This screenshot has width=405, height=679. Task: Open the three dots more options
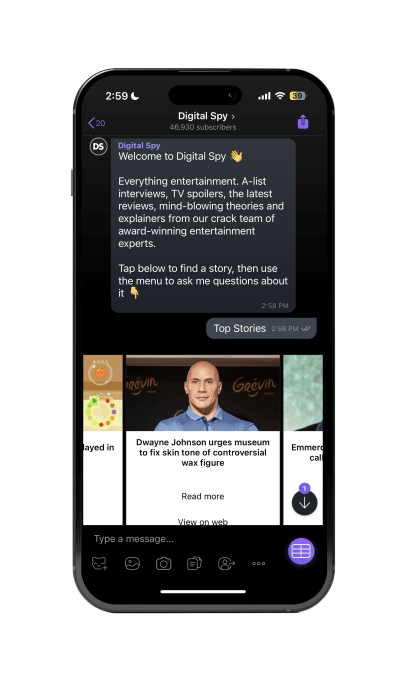tap(259, 563)
